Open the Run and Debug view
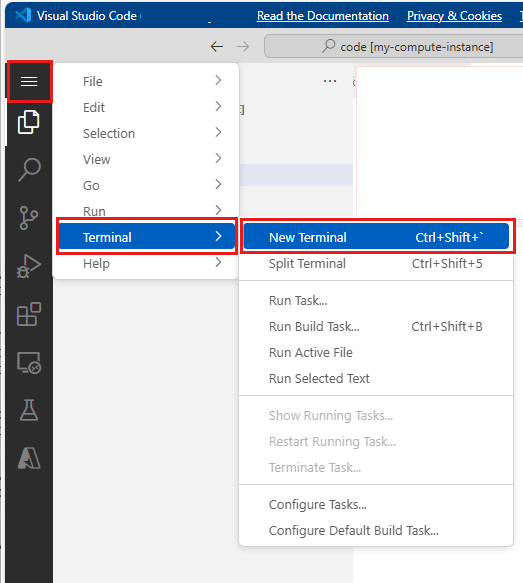523x583 pixels. [29, 266]
